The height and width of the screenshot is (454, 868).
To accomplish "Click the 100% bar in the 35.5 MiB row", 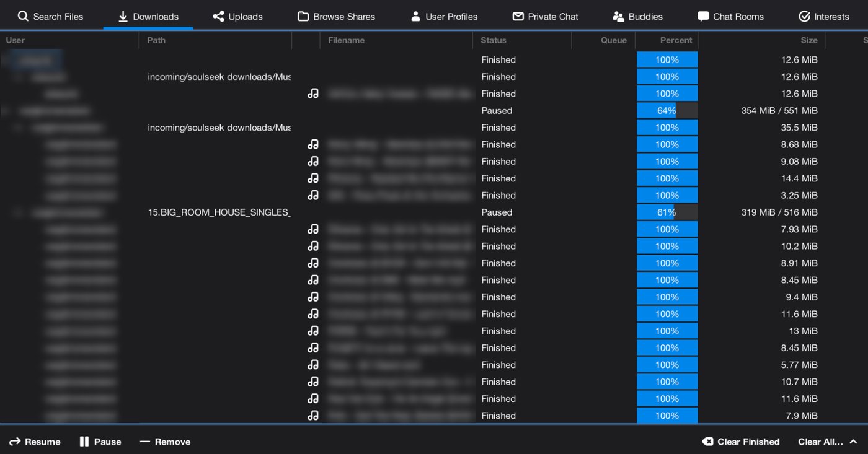I will click(x=667, y=128).
